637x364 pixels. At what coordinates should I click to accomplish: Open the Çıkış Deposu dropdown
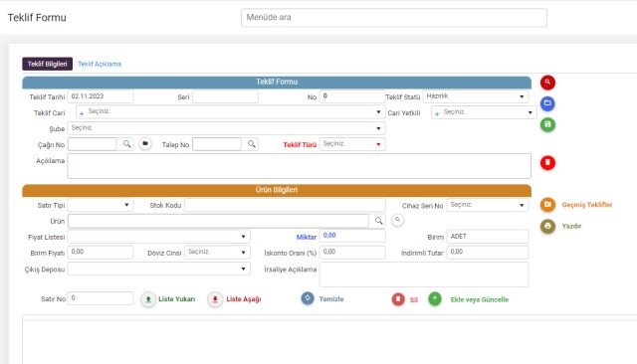[159, 269]
